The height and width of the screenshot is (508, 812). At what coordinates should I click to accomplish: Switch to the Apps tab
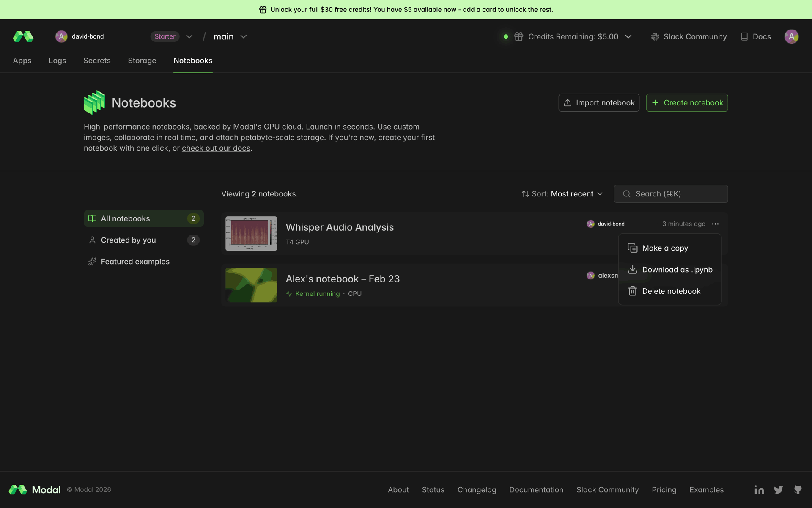tap(22, 61)
